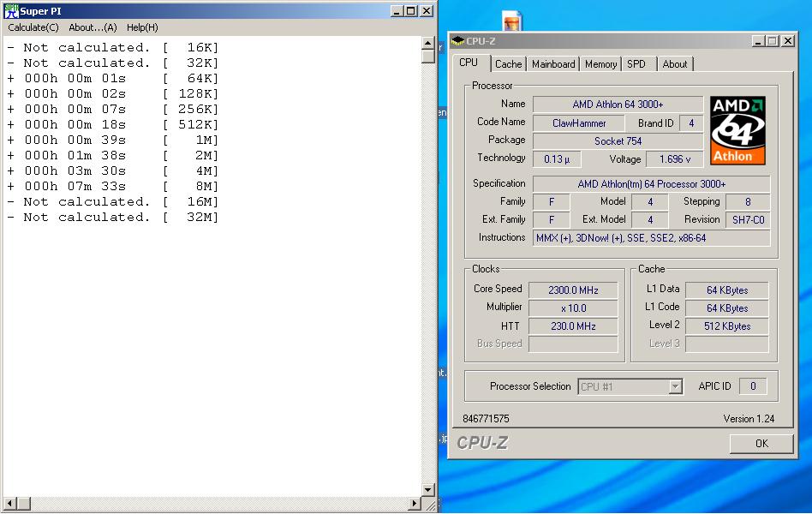
Task: Click the Version 1.24 label
Action: 749,419
